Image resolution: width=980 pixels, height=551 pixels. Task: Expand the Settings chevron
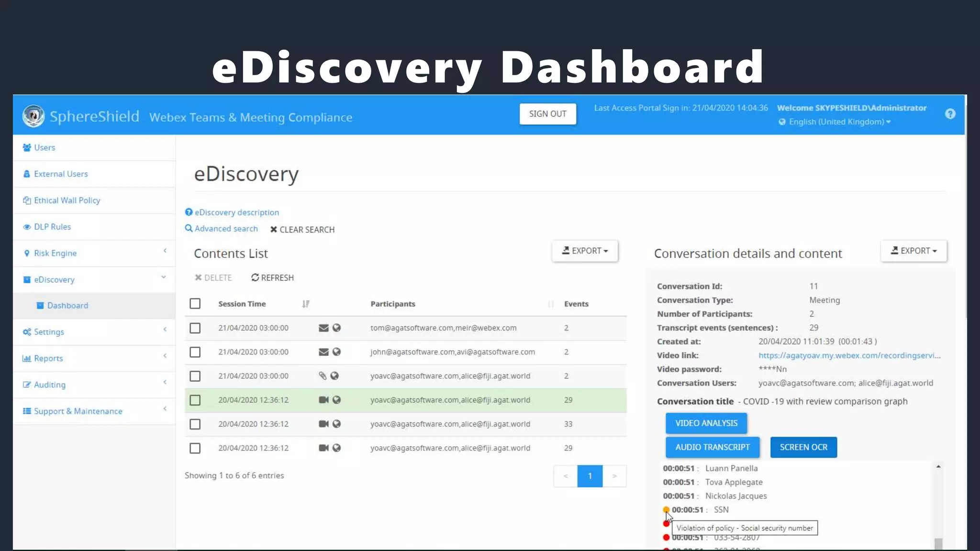165,329
